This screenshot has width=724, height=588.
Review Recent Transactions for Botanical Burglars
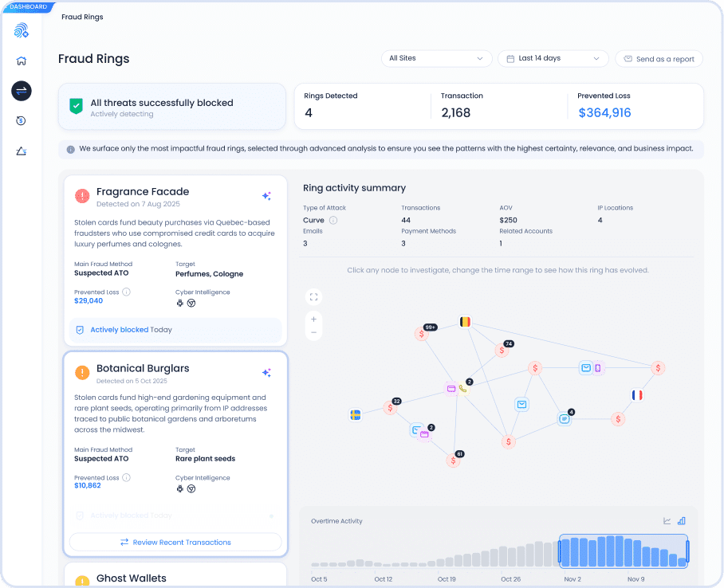175,543
